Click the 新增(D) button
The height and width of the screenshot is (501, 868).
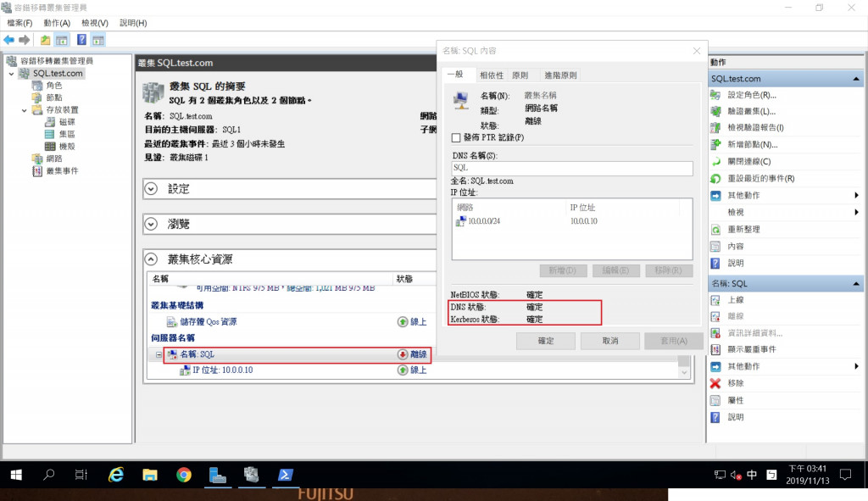pos(563,270)
